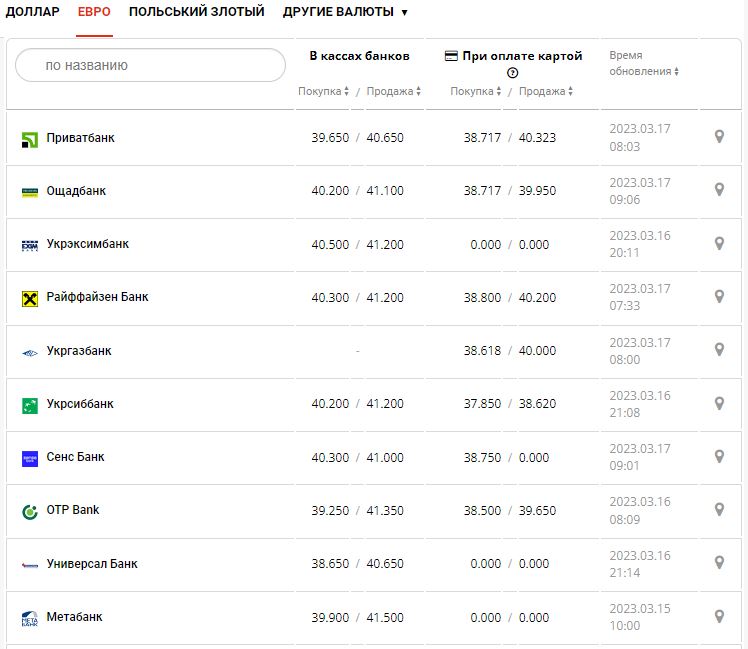Screen dimensions: 748x649
Task: Switch to the Польский злотый tab
Action: tap(196, 12)
